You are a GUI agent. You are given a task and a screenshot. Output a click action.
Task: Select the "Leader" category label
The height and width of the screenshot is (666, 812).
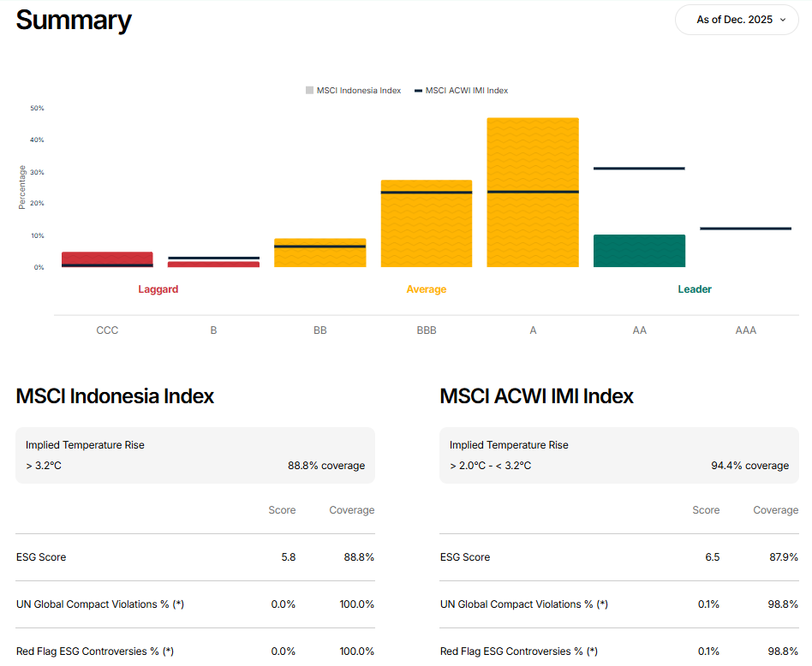pyautogui.click(x=695, y=289)
